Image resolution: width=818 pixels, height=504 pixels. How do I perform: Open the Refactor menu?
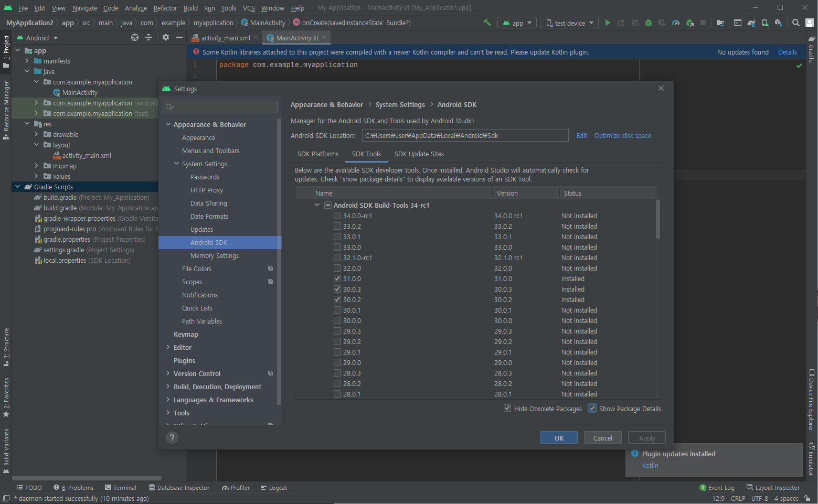click(165, 8)
